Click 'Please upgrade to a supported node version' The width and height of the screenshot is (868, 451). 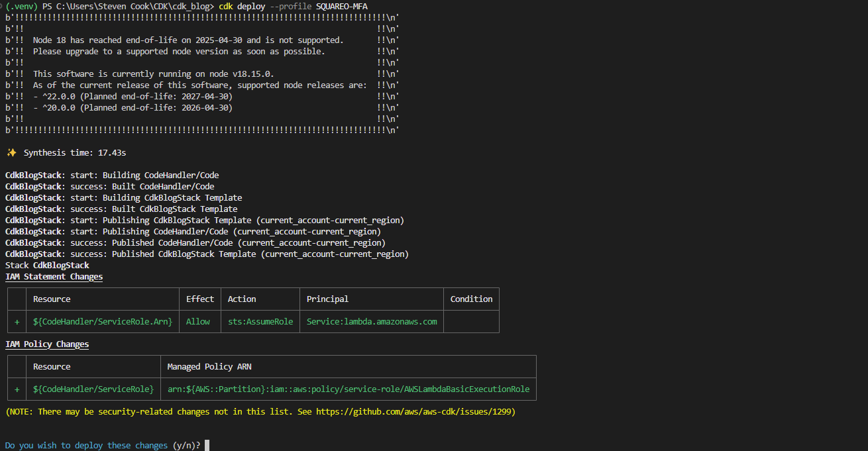179,52
